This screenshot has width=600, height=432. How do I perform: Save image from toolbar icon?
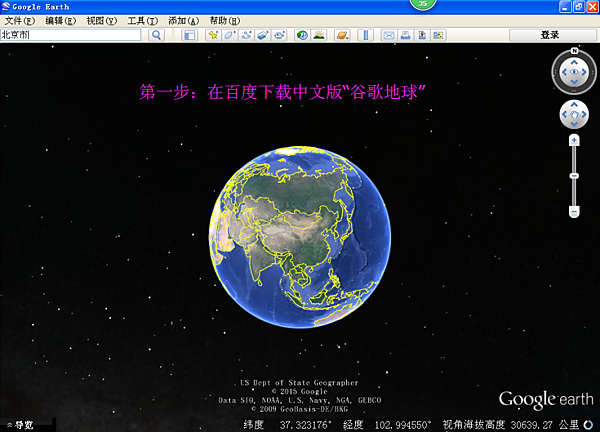pos(422,35)
